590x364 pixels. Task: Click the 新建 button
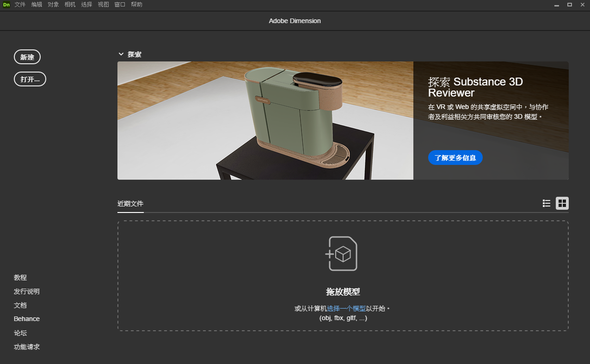(x=27, y=57)
